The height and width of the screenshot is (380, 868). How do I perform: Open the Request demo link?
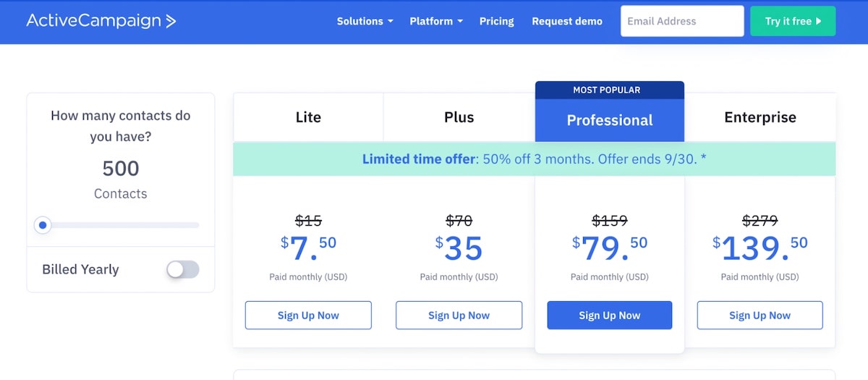click(x=566, y=21)
